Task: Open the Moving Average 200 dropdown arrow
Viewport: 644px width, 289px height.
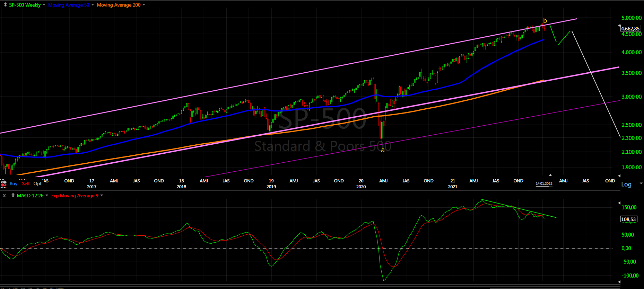Action: [x=144, y=5]
